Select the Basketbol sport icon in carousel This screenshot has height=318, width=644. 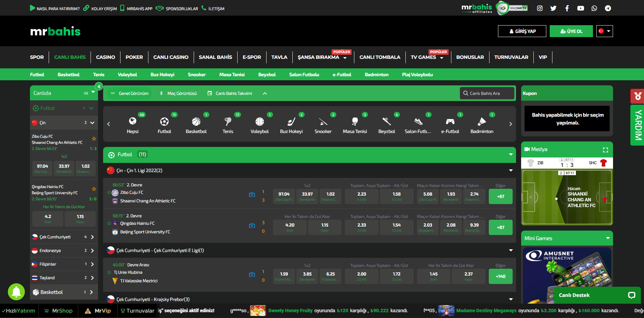pos(196,122)
